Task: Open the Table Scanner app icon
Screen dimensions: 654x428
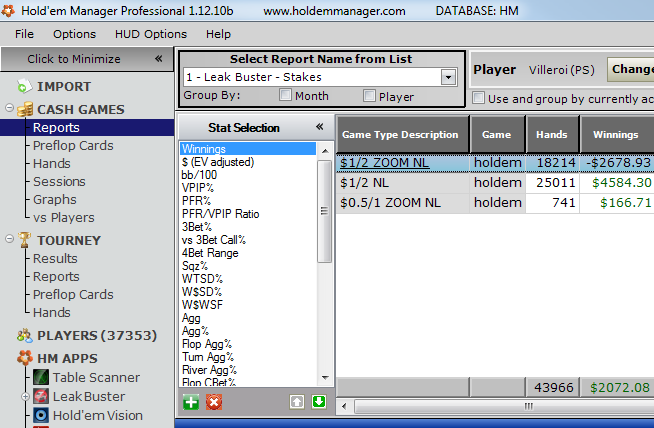Action: point(41,377)
